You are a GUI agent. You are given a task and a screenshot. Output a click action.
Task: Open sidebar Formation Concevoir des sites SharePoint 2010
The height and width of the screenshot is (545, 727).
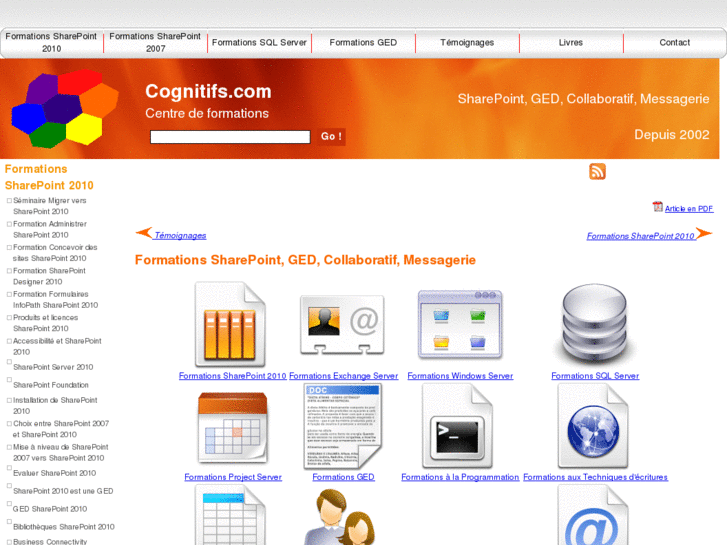(x=55, y=253)
